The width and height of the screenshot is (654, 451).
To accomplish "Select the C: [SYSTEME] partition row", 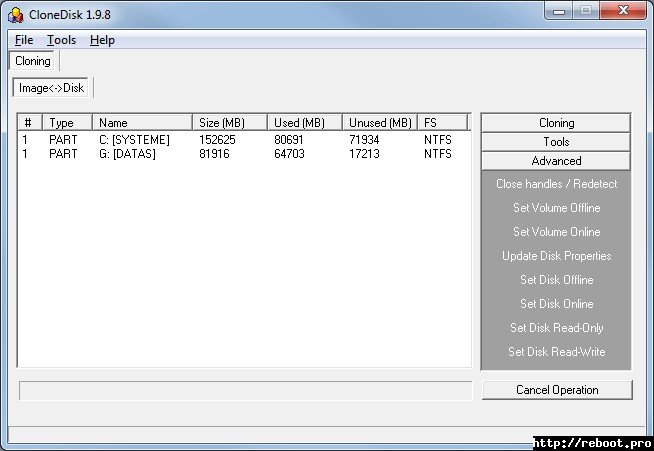I will point(244,140).
